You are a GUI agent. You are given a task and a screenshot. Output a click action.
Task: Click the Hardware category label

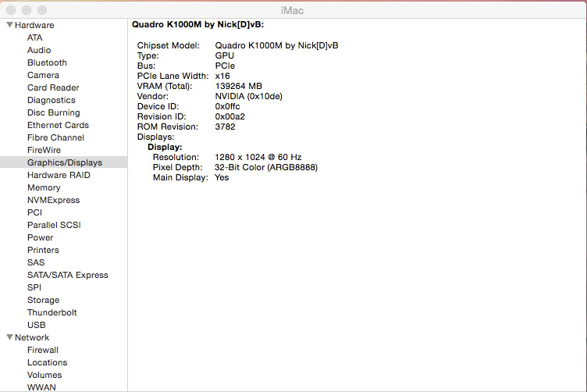point(34,25)
